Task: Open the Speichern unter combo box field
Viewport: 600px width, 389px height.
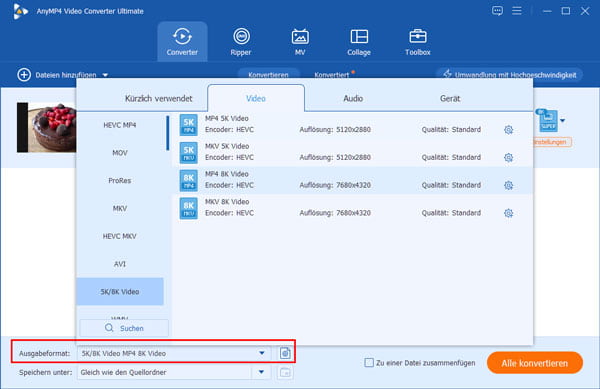Action: click(x=174, y=372)
